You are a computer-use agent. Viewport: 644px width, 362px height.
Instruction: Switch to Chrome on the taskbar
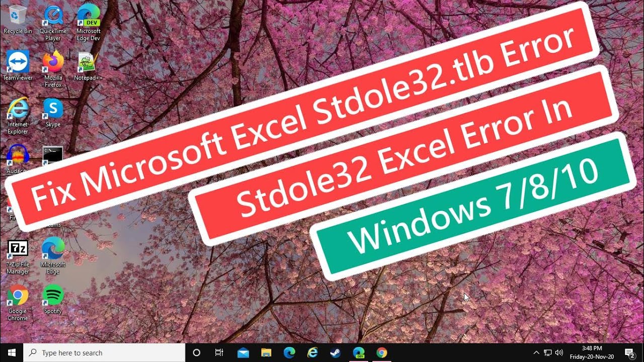pyautogui.click(x=382, y=352)
